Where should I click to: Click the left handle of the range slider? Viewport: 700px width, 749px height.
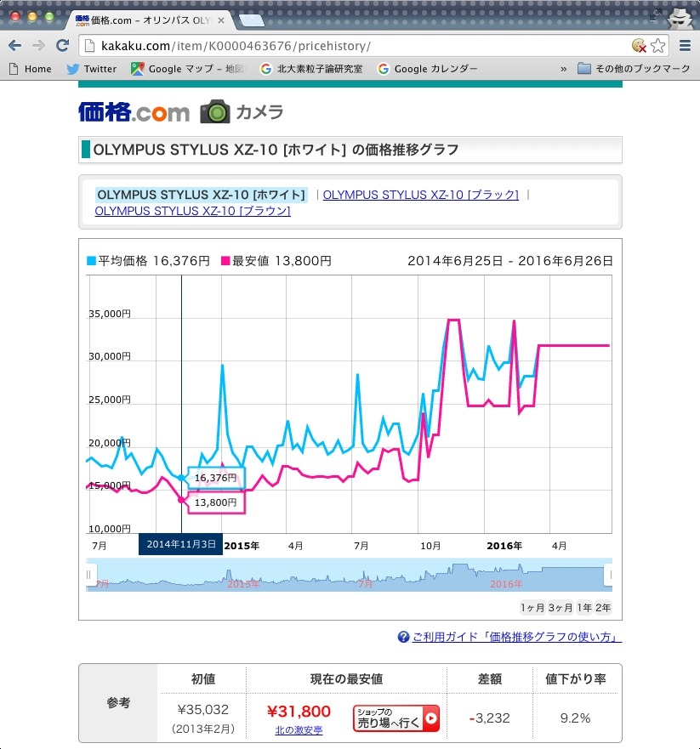[x=91, y=575]
